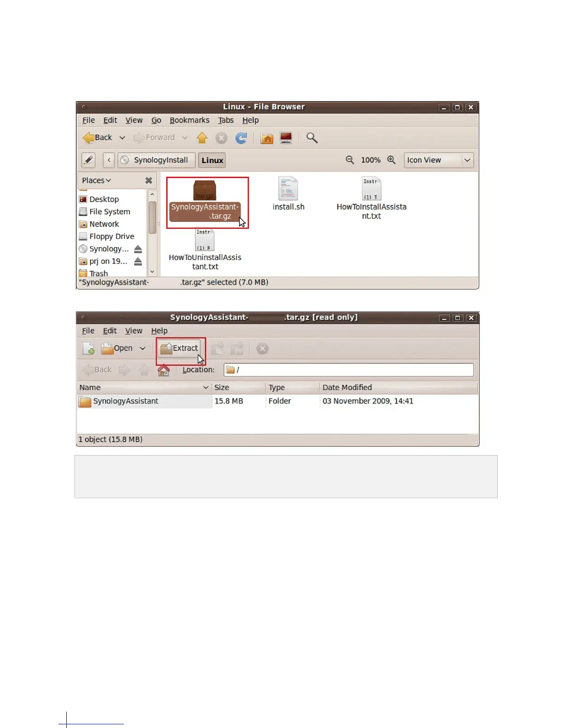Click Open button in archive window
Screen dimensions: 563x728
click(x=117, y=348)
